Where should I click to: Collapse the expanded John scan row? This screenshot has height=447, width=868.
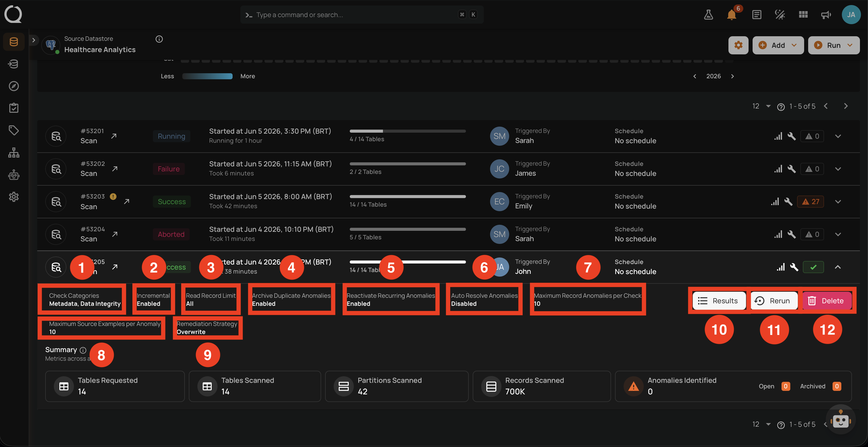coord(838,267)
